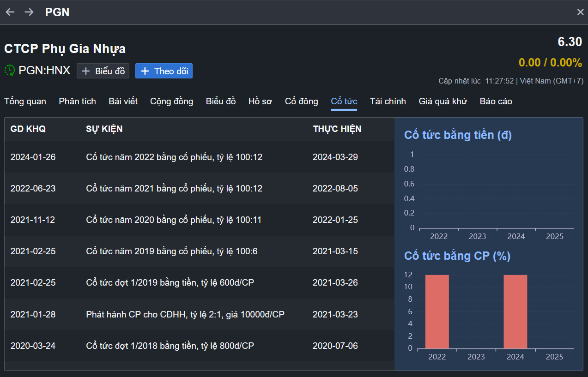Switch to the Hồ sơ tab
Viewport: 588px width, 377px height.
point(261,101)
